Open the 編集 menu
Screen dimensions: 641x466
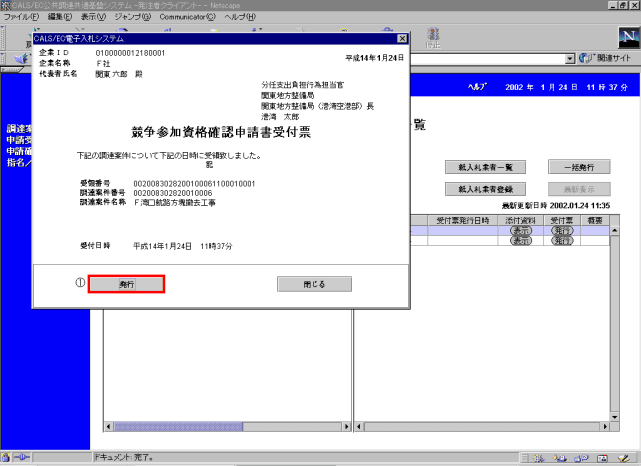pos(59,17)
